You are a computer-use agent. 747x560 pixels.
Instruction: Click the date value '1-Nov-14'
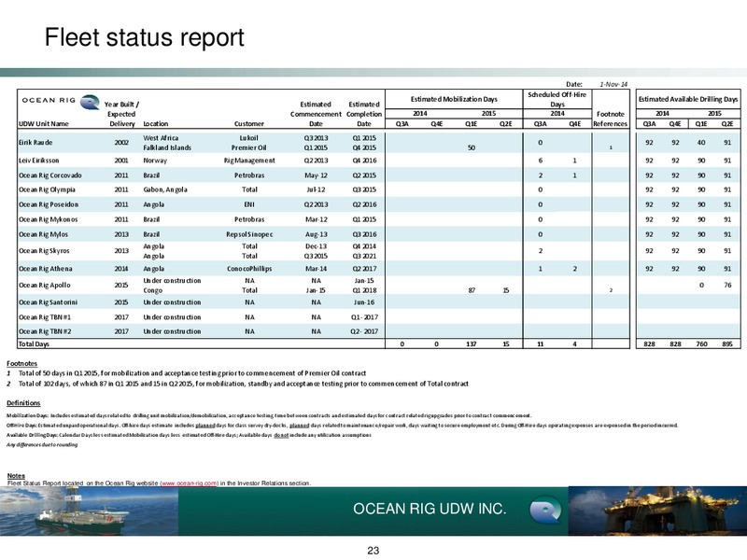613,84
